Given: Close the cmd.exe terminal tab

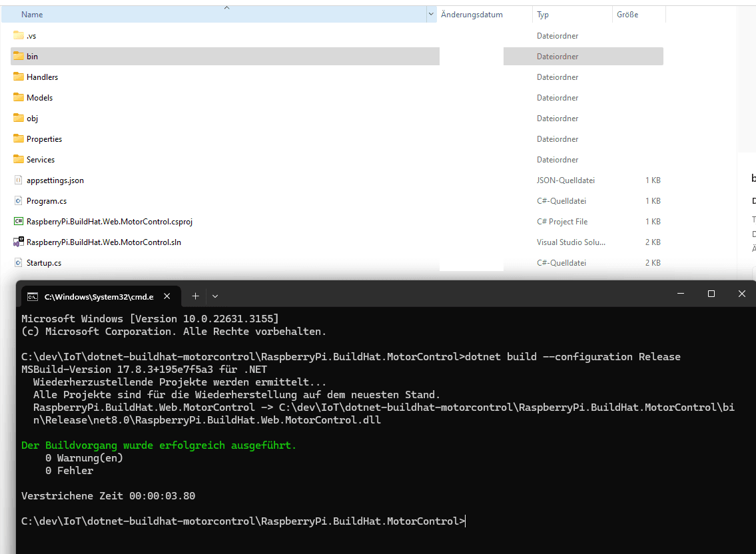Looking at the screenshot, I should click(x=167, y=296).
